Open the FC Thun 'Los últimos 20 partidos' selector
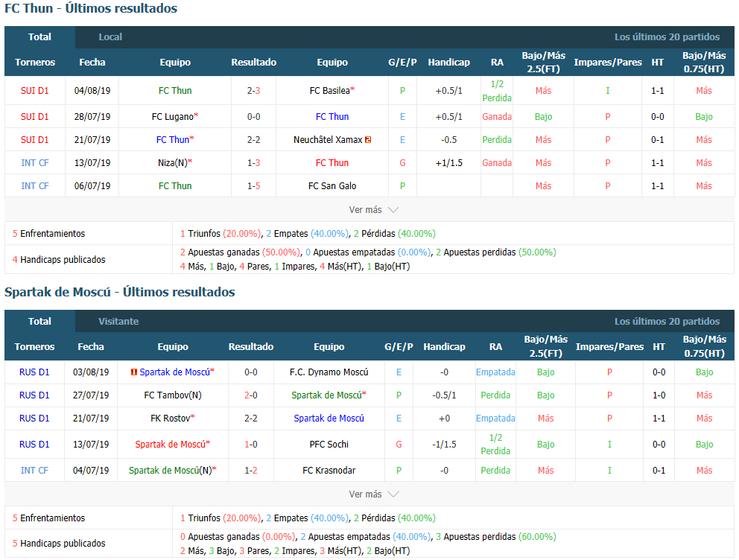The height and width of the screenshot is (560, 739). point(667,36)
